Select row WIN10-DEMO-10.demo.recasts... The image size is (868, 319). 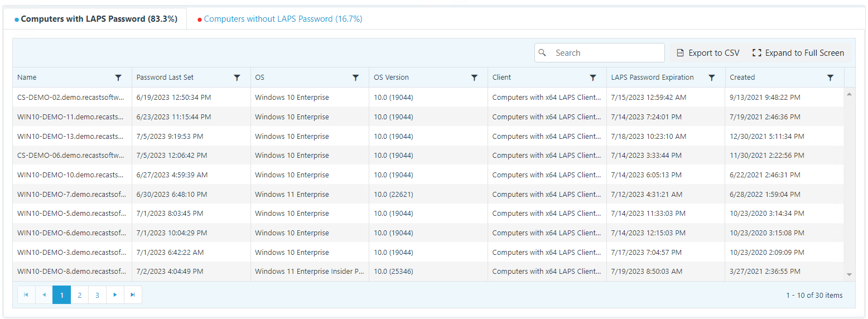[x=428, y=175]
